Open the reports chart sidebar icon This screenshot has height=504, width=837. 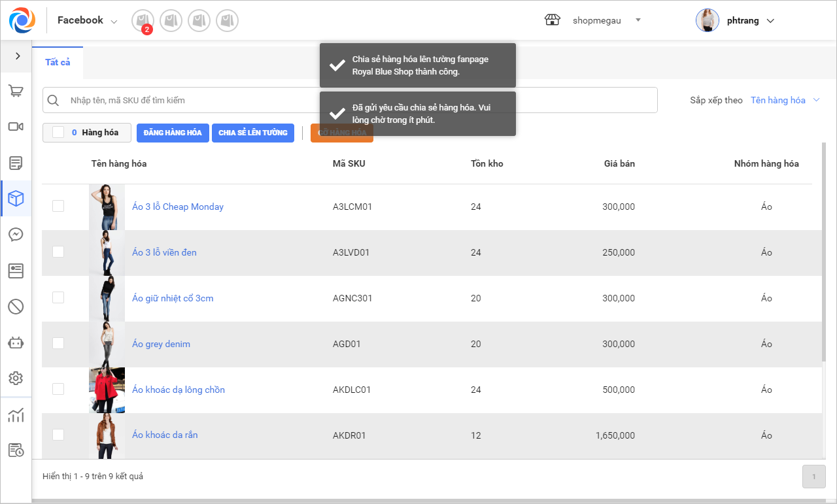click(x=16, y=415)
